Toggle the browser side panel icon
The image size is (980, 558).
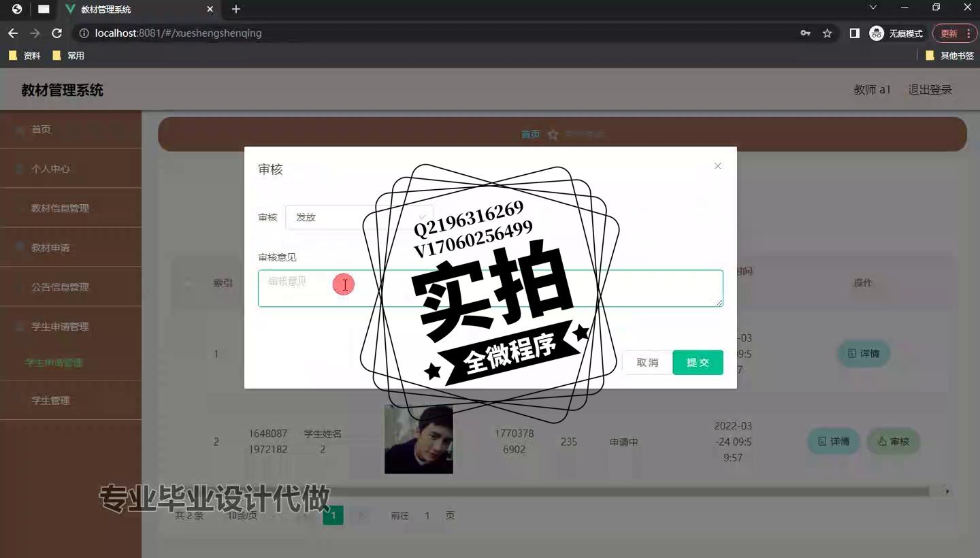[855, 33]
